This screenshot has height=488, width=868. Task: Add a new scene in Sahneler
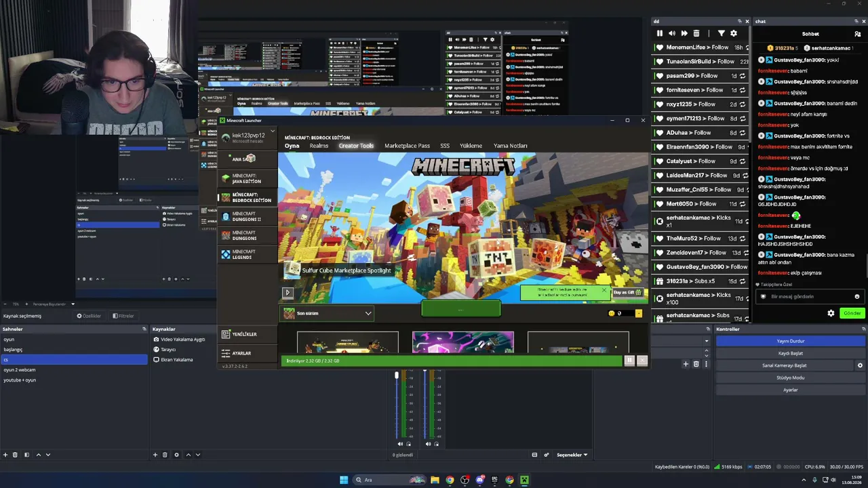[x=5, y=455]
